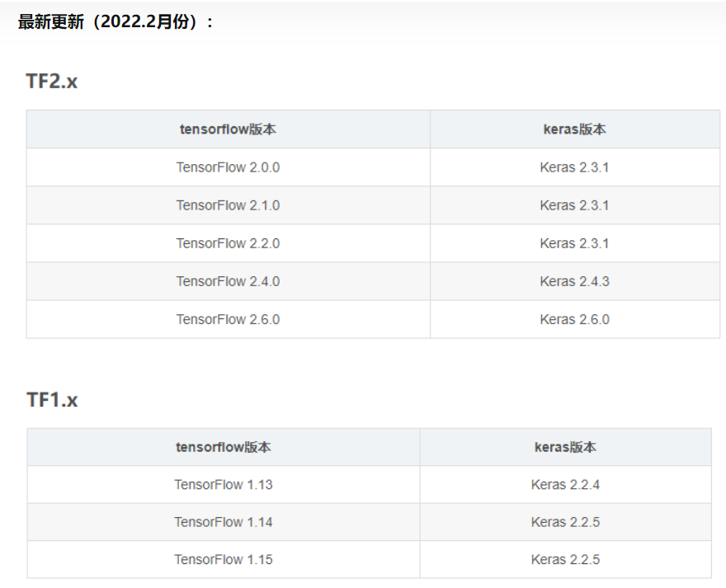This screenshot has height=588, width=726.
Task: Select the TensorFlow 2.0.0 cell
Action: point(228,167)
